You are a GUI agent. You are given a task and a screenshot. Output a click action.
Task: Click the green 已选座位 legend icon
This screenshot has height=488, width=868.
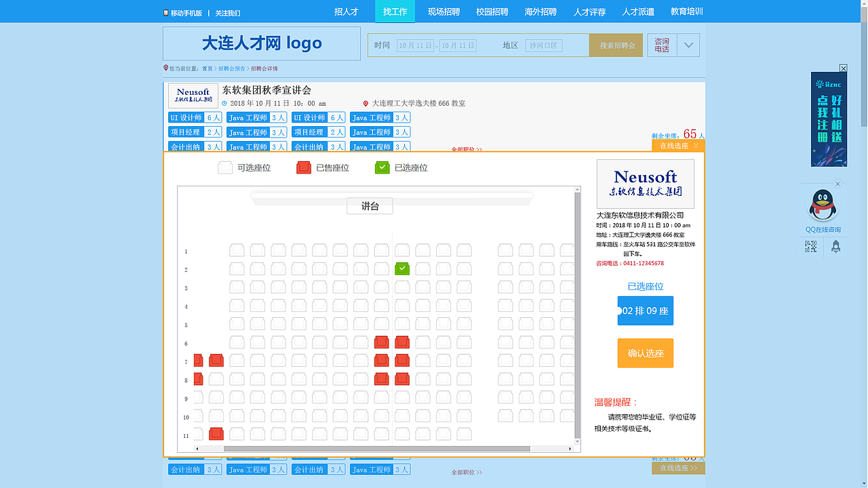point(382,167)
